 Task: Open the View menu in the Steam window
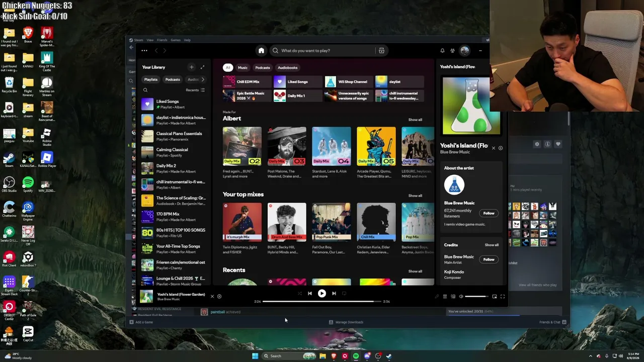(x=150, y=40)
